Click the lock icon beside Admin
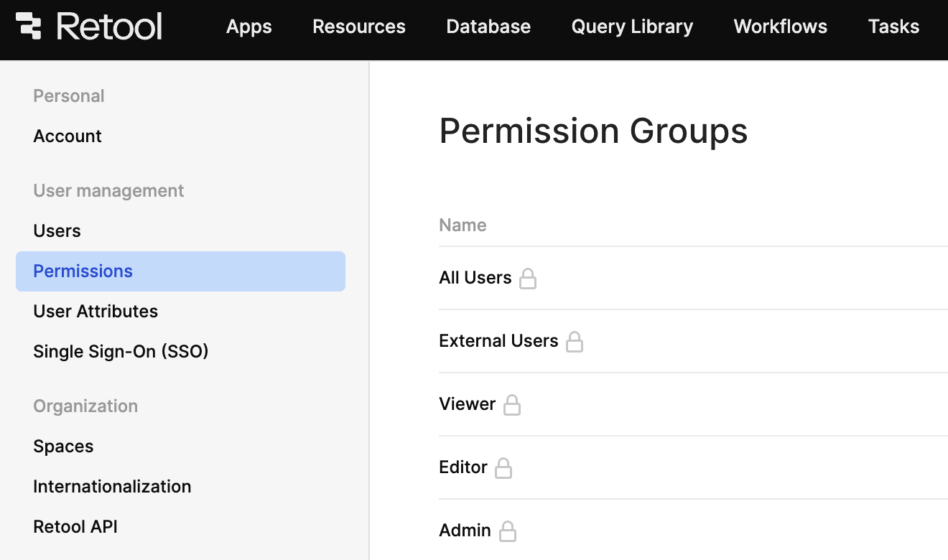Viewport: 948px width, 560px height. (508, 531)
